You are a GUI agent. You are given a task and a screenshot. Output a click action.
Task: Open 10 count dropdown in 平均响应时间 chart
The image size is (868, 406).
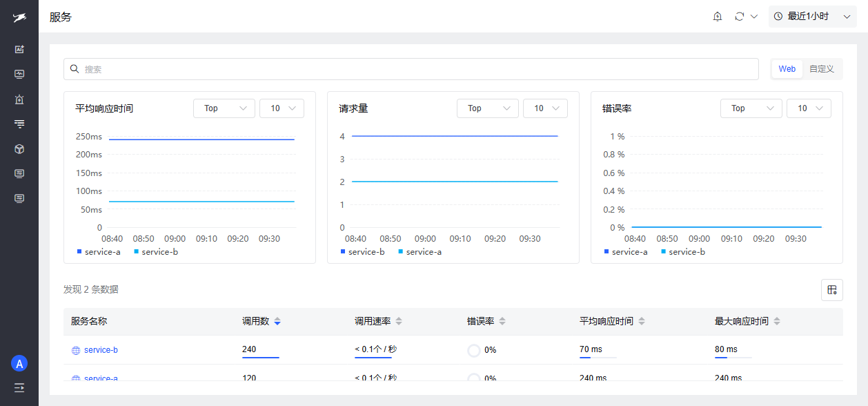pyautogui.click(x=282, y=108)
